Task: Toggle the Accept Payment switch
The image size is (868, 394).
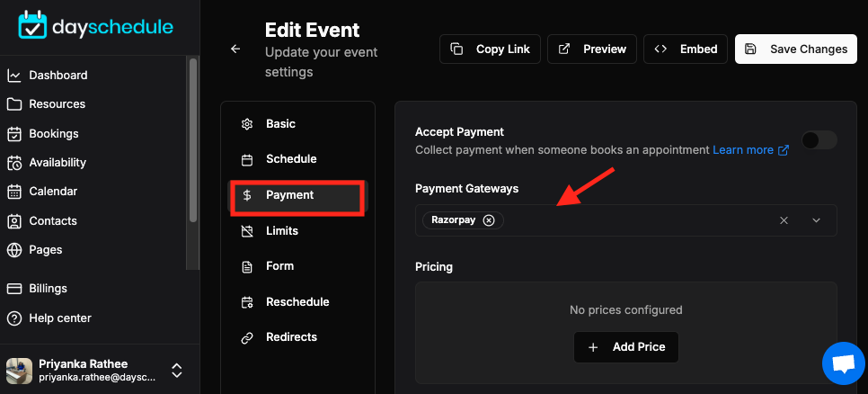Action: tap(819, 140)
